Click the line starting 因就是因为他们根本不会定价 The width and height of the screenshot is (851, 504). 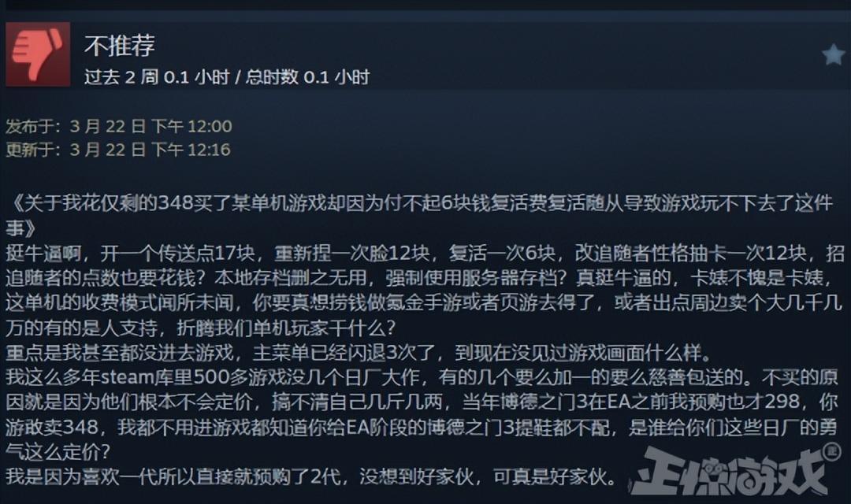pyautogui.click(x=422, y=402)
